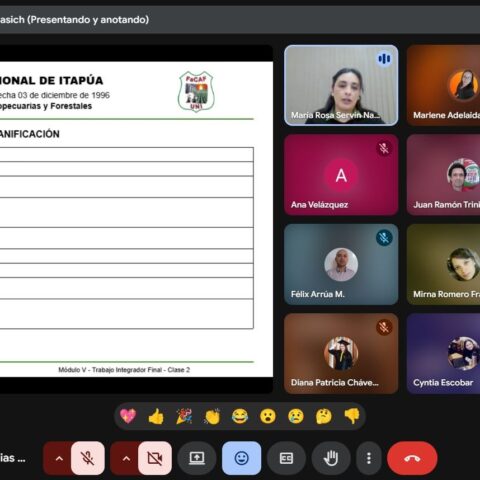Click the speaking indicator on María Rosa

(384, 59)
